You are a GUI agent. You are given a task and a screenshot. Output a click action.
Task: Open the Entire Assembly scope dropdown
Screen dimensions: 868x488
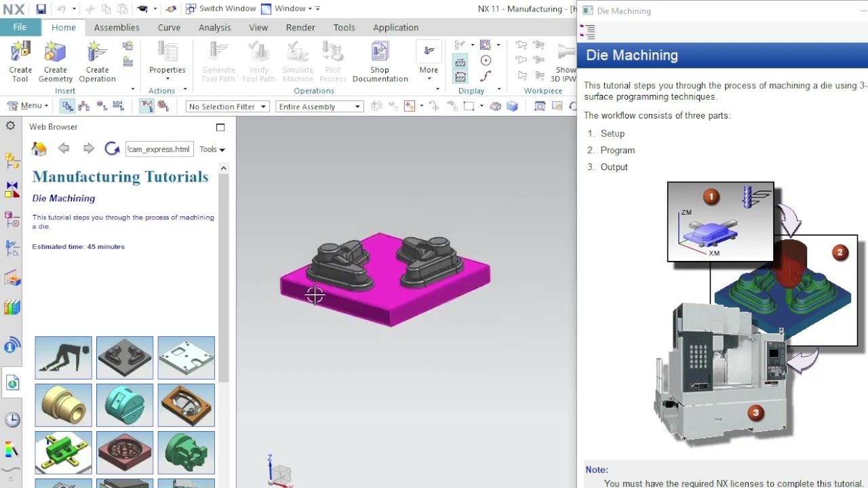pos(319,106)
